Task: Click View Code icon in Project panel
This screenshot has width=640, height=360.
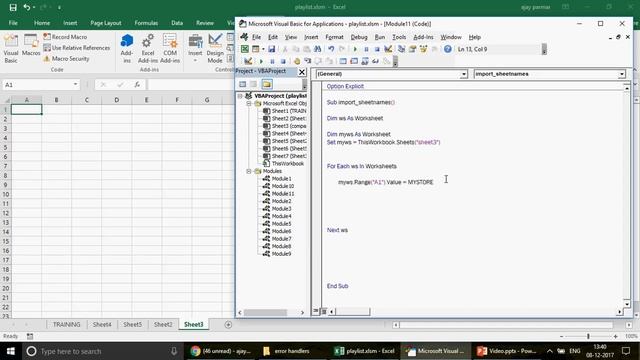Action: (x=242, y=84)
